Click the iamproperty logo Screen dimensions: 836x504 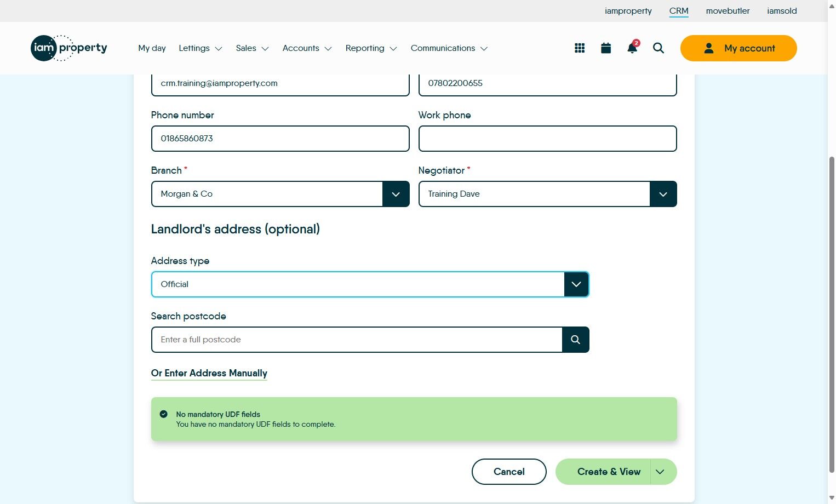(x=69, y=48)
